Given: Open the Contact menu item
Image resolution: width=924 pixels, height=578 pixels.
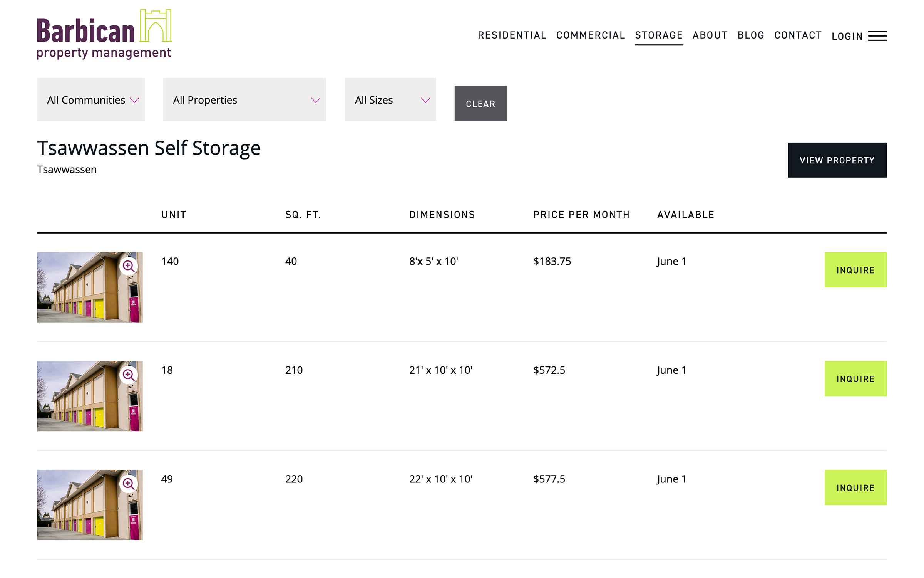Looking at the screenshot, I should point(798,35).
